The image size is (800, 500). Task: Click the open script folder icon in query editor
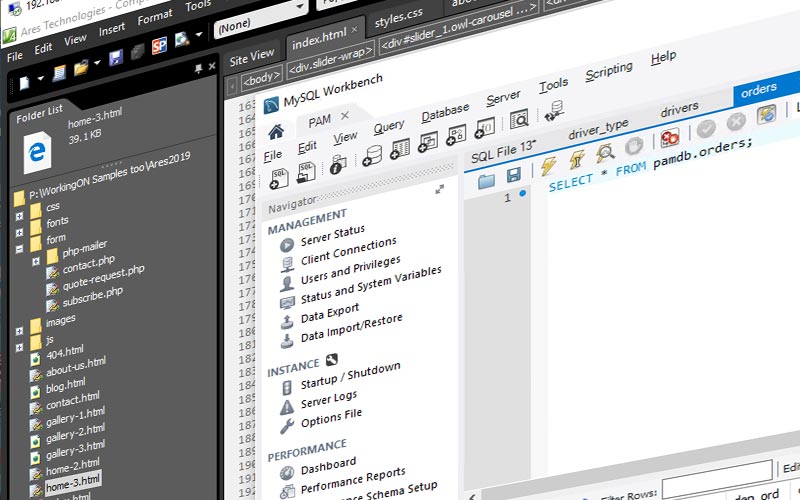(486, 181)
